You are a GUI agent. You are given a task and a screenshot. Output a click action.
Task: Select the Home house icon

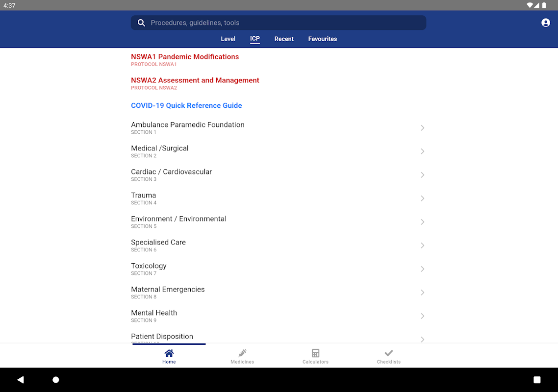point(169,353)
